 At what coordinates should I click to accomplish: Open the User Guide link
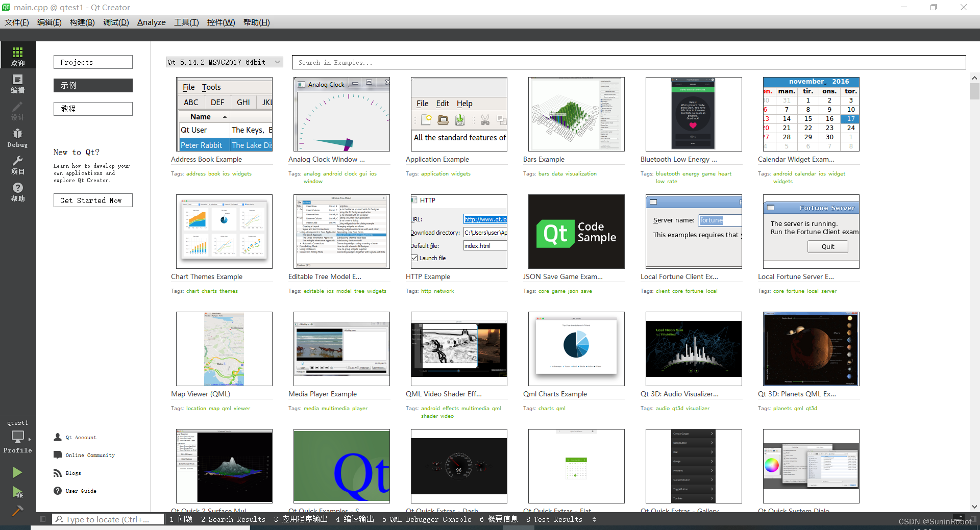(x=81, y=491)
